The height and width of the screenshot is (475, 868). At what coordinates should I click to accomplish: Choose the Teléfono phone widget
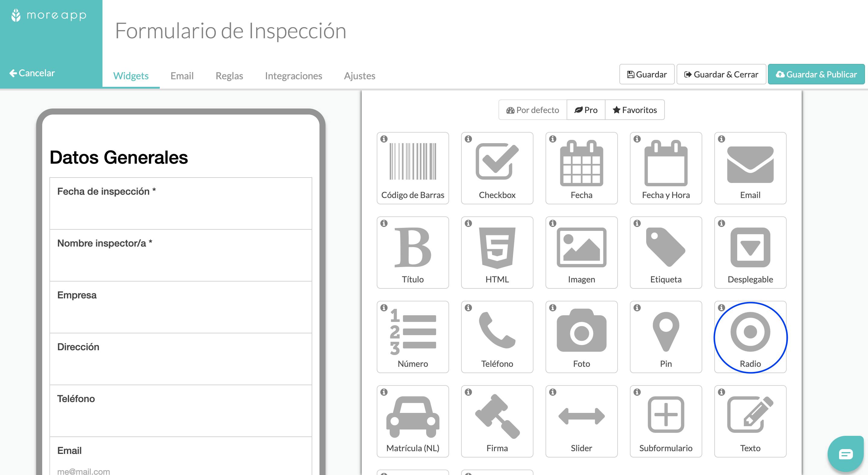click(x=497, y=337)
